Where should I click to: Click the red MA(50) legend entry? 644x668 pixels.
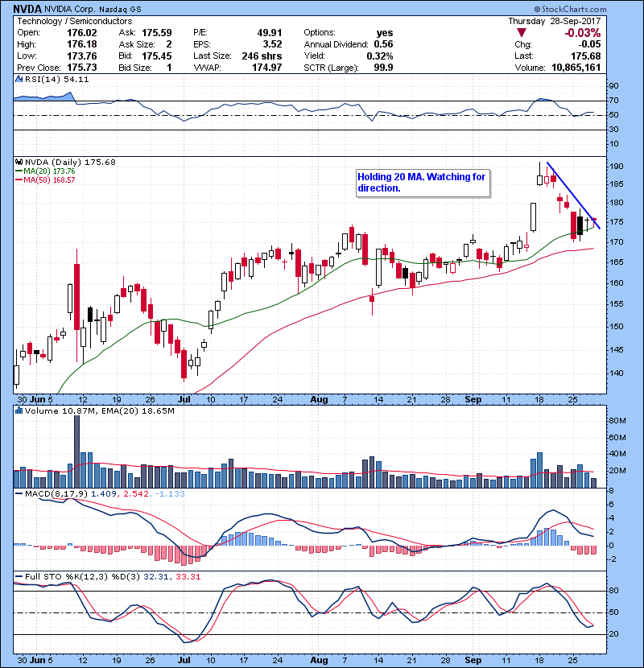(45, 180)
